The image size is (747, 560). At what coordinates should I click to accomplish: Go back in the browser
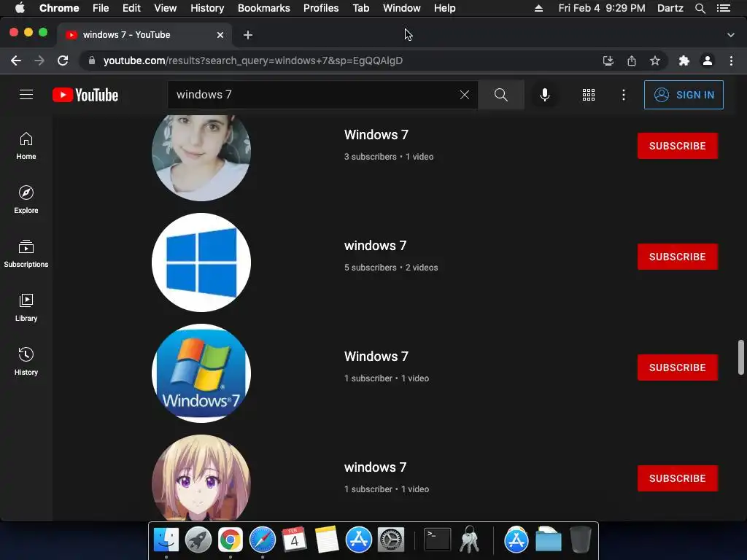click(x=16, y=61)
